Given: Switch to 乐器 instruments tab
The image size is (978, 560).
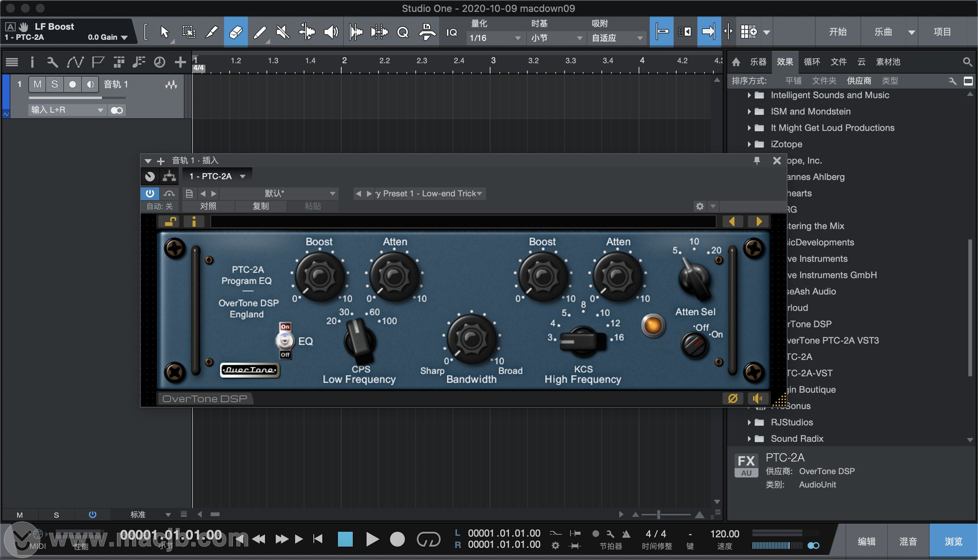Looking at the screenshot, I should [x=758, y=62].
